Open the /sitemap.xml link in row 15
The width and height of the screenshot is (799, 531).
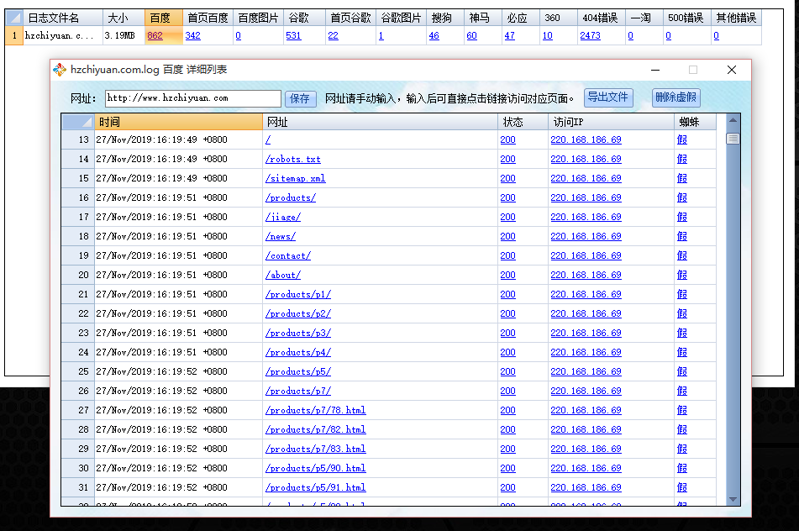pos(295,178)
